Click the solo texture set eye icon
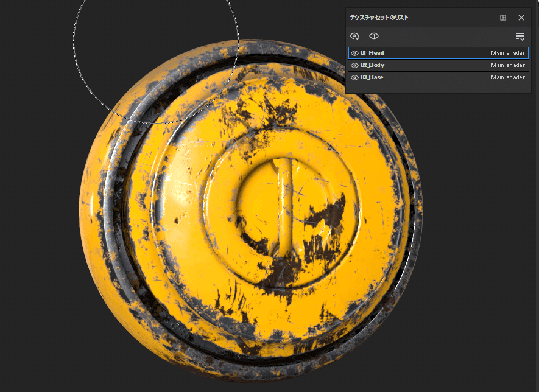The height and width of the screenshot is (392, 539). [x=374, y=36]
